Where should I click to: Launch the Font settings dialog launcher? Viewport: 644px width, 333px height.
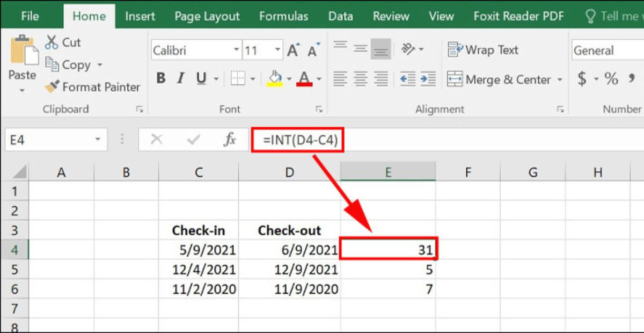pos(319,110)
